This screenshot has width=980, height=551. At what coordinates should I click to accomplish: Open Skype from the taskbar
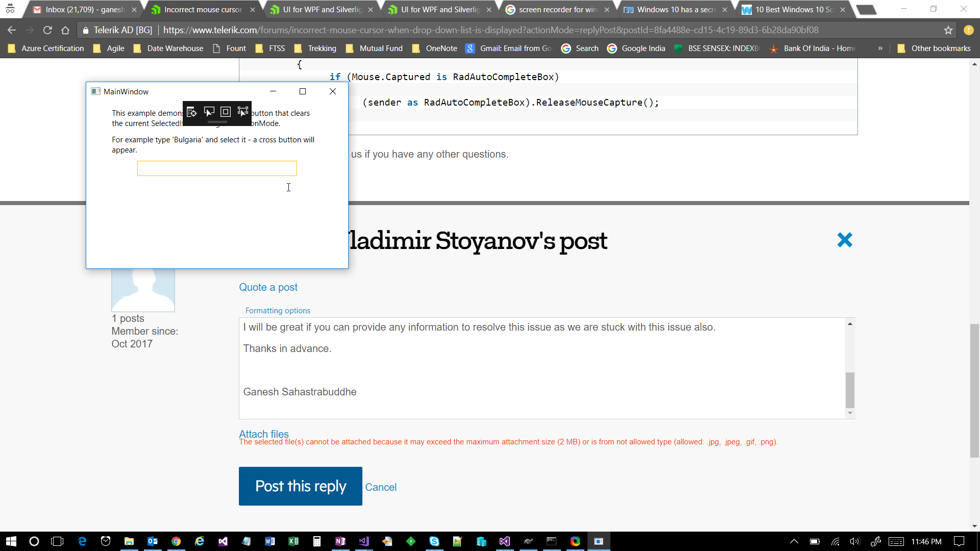(434, 541)
